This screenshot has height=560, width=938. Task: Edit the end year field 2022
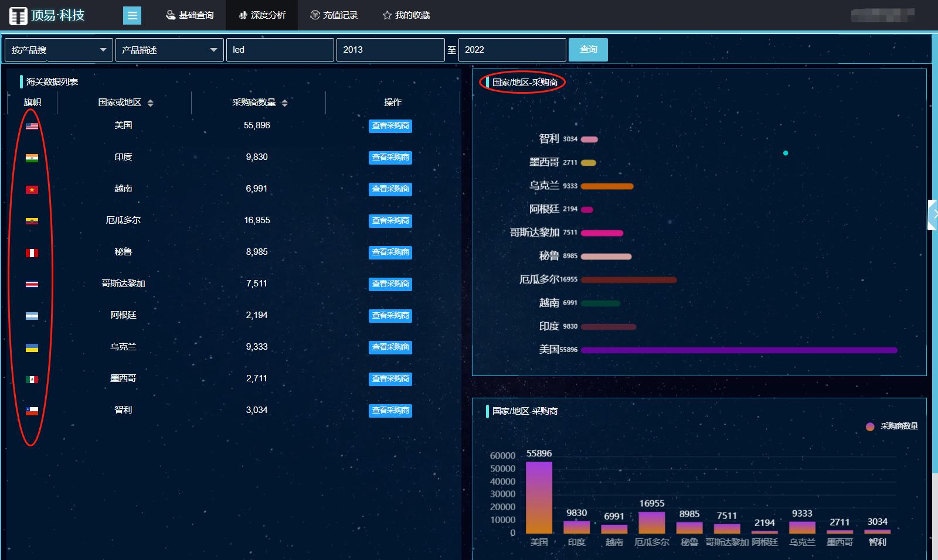pyautogui.click(x=512, y=50)
